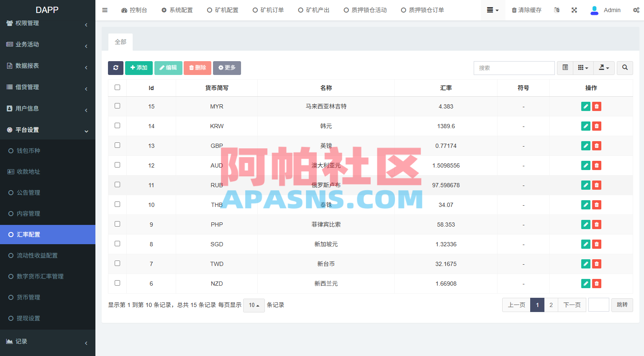Open the 矿机配置 top navigation tab
Image resolution: width=644 pixels, height=356 pixels.
[x=223, y=10]
